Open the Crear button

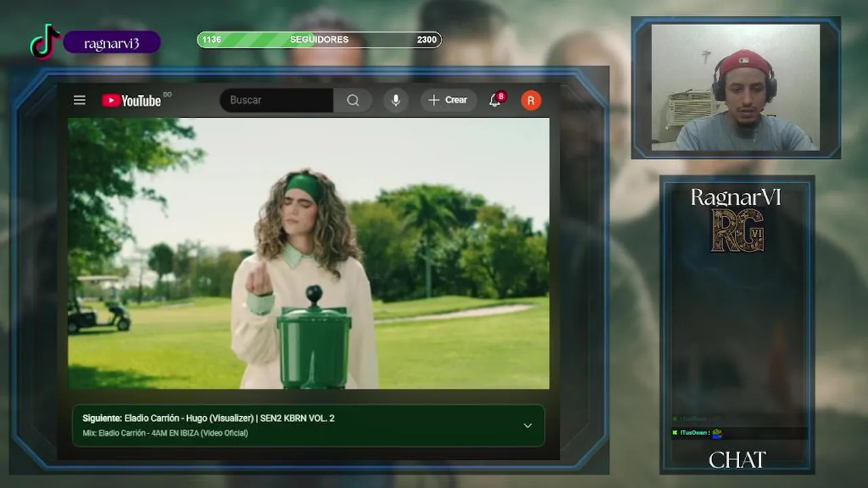[x=448, y=100]
